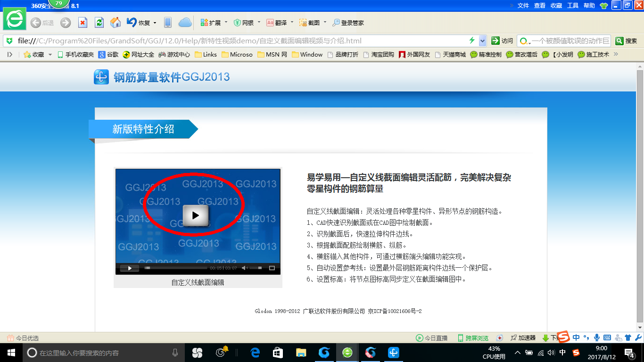This screenshot has width=644, height=362.
Task: Click the Cortana search box
Action: (103, 353)
